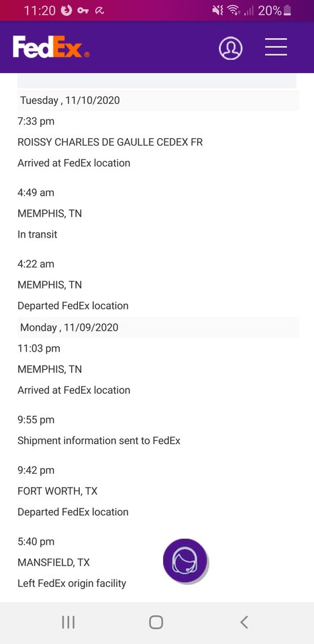Tap the Android back navigation arrow
The width and height of the screenshot is (314, 644).
[x=244, y=623]
